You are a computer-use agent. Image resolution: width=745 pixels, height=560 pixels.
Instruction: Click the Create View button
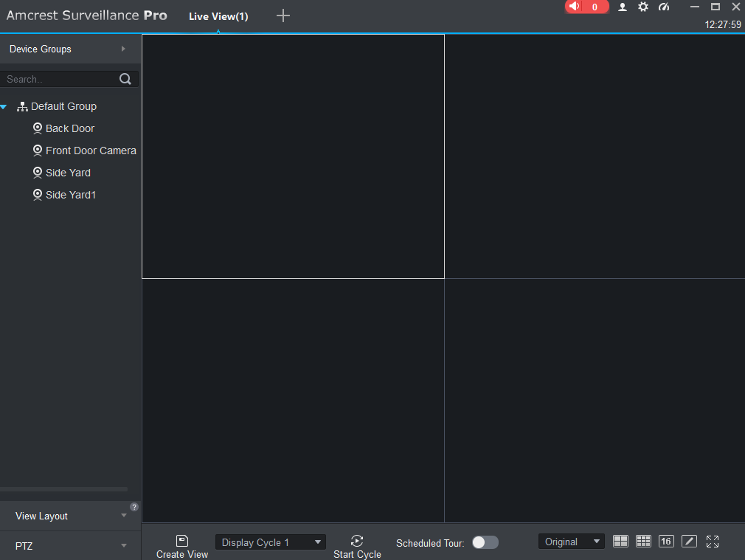[182, 547]
